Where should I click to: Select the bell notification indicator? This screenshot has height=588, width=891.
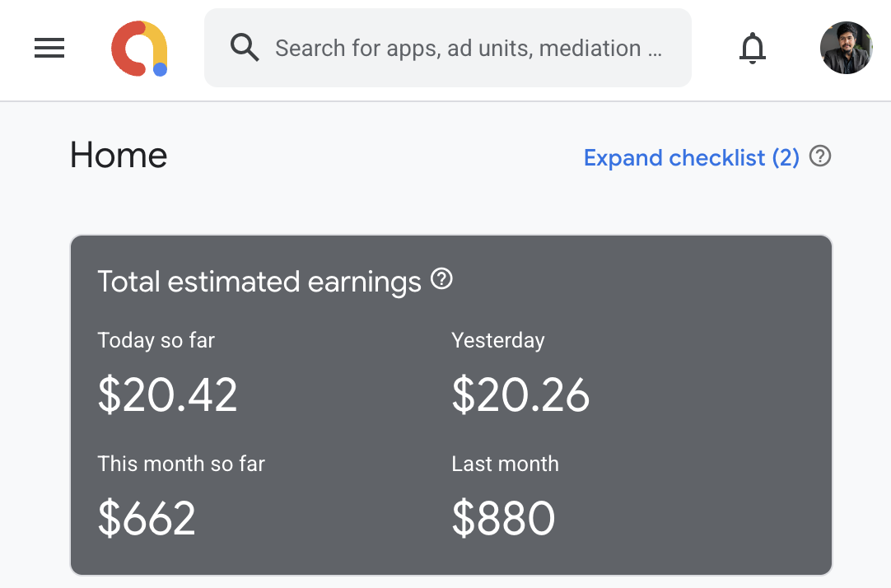tap(752, 49)
